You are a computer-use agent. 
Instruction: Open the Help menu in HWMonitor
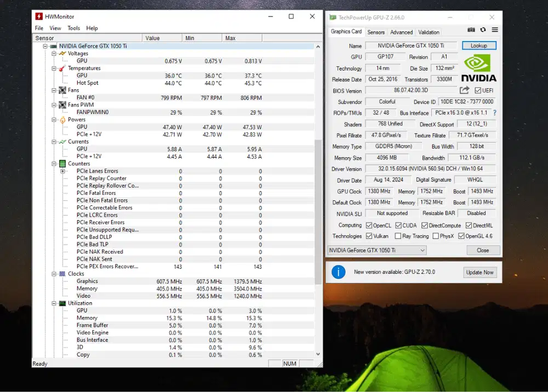tap(92, 28)
